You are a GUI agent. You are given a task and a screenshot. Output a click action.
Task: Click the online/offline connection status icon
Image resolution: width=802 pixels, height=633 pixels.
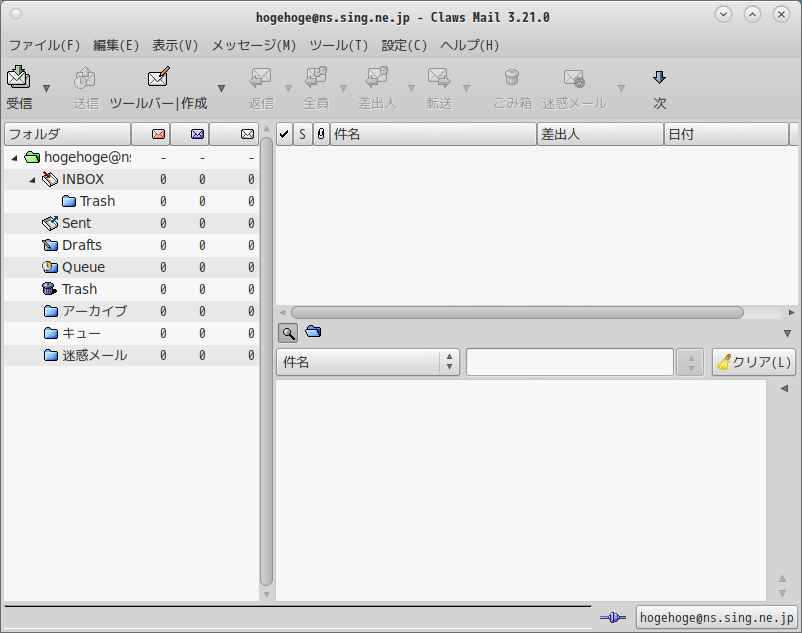(613, 618)
